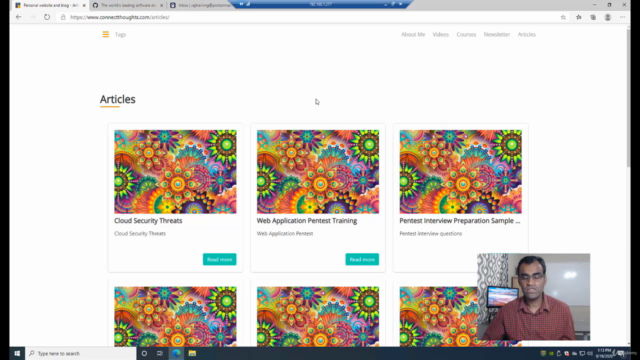
Task: Click the 'Web Application Pentest' description text
Action: coord(285,233)
